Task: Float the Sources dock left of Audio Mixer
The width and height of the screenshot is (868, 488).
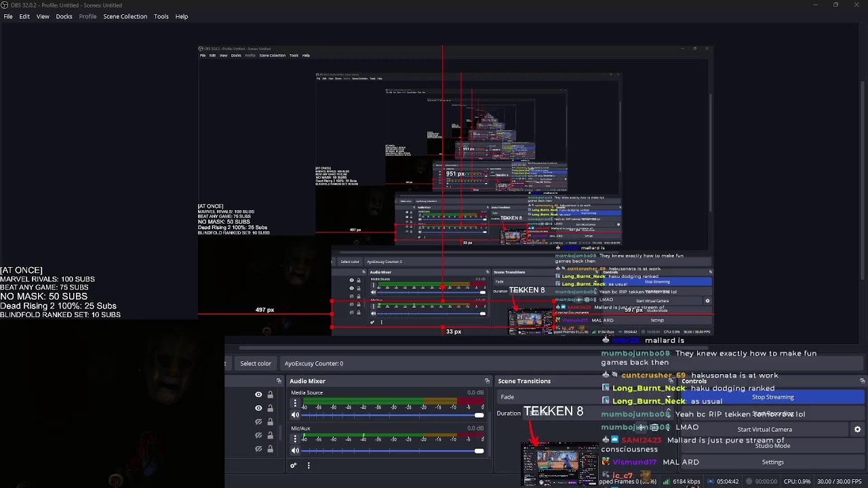Action: point(279,381)
